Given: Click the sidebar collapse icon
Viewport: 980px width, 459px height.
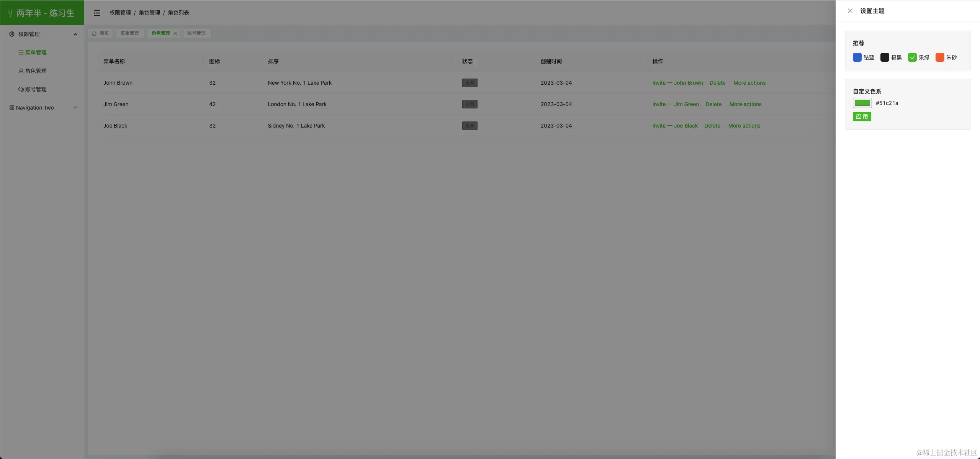Looking at the screenshot, I should [97, 13].
